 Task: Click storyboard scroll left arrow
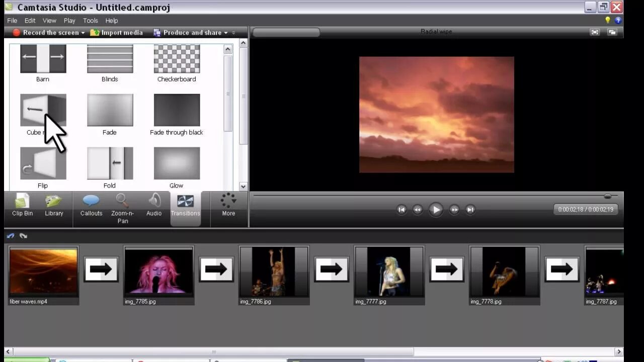click(x=9, y=352)
